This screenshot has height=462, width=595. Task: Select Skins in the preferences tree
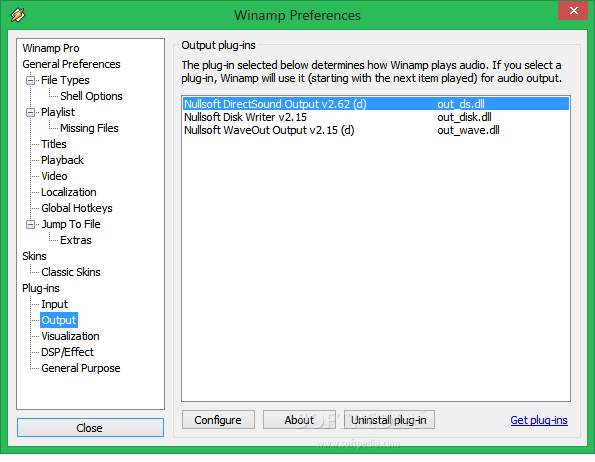point(34,256)
